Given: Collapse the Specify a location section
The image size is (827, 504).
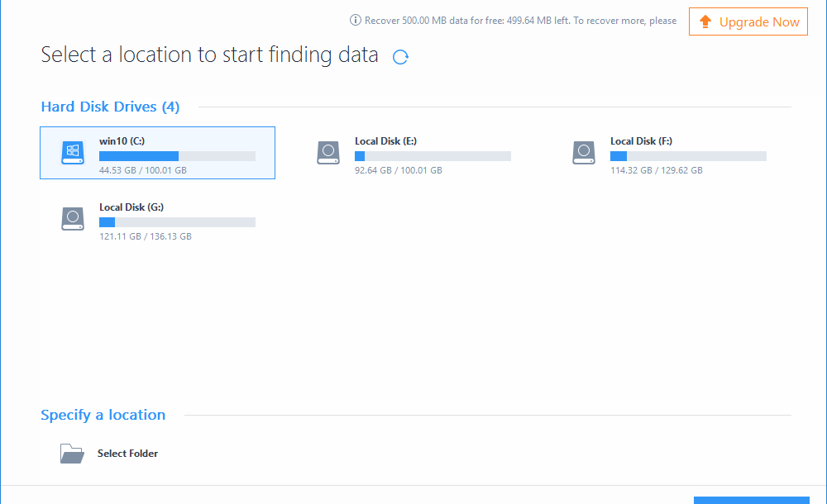Looking at the screenshot, I should (x=103, y=415).
